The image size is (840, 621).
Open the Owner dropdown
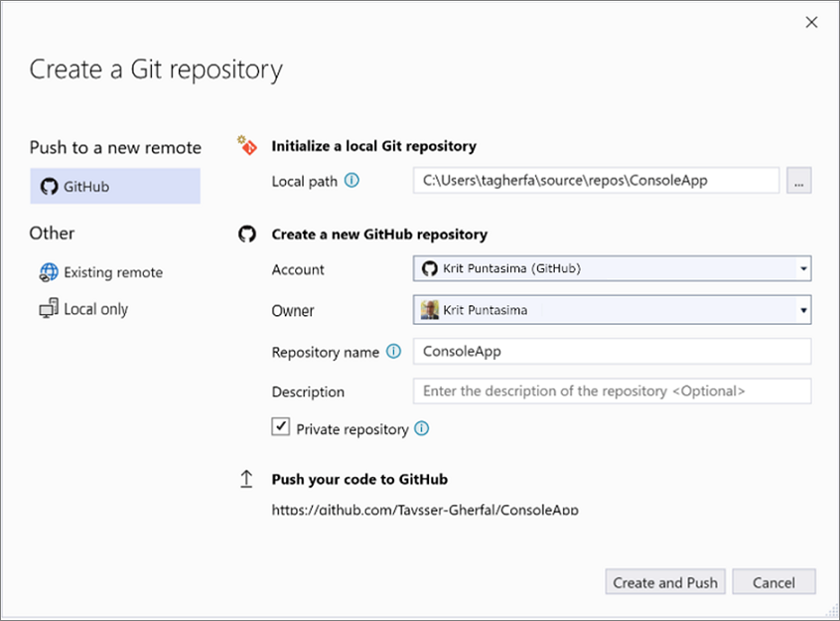[x=612, y=310]
